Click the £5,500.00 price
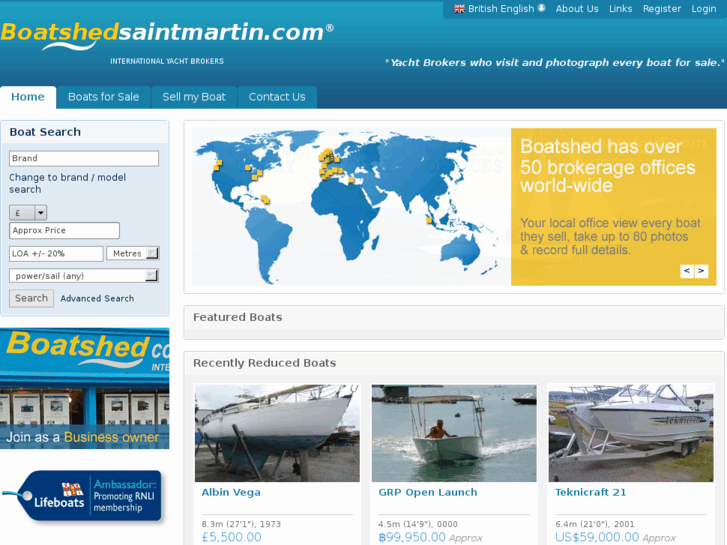Viewport: 727px width, 545px height. point(231,537)
